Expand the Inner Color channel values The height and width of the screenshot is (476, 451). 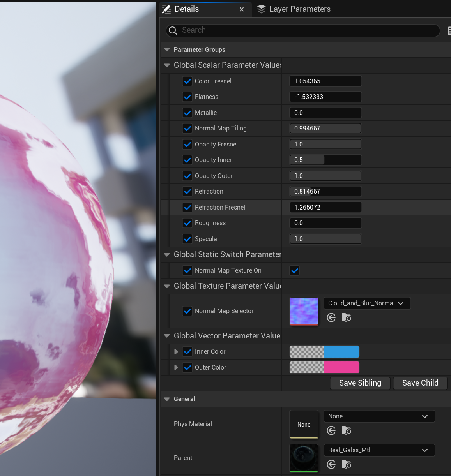[176, 352]
